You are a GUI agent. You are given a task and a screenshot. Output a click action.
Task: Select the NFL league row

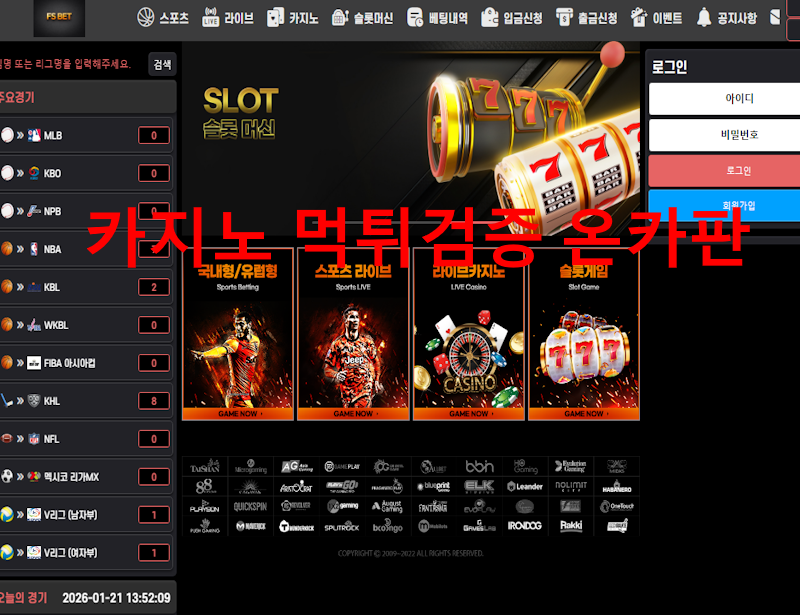pos(86,438)
